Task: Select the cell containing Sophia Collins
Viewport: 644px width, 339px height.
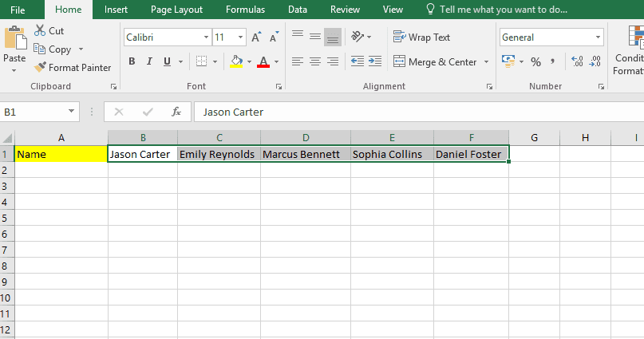Action: [391, 155]
